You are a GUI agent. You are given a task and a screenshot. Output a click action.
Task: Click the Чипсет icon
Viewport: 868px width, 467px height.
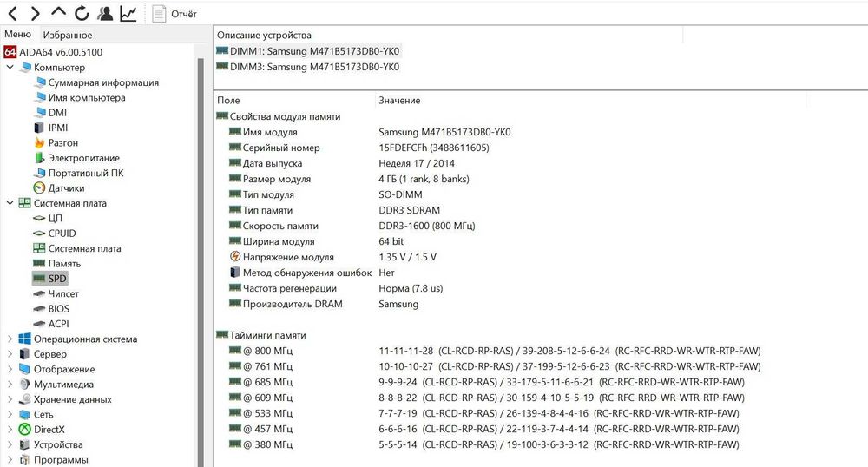39,293
